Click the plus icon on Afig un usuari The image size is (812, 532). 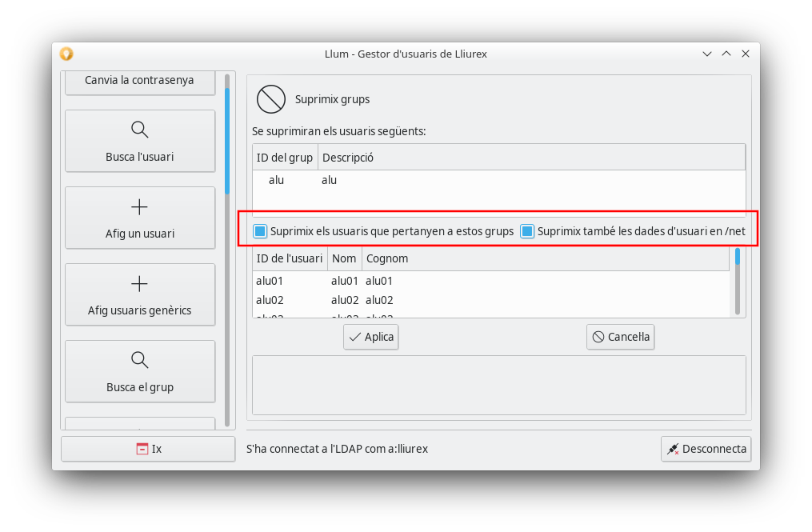(x=139, y=207)
